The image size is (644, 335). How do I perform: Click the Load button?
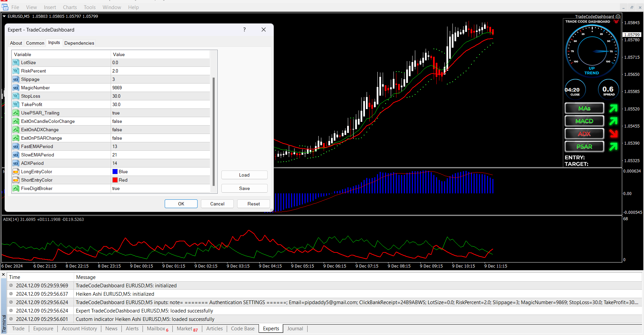pyautogui.click(x=244, y=175)
